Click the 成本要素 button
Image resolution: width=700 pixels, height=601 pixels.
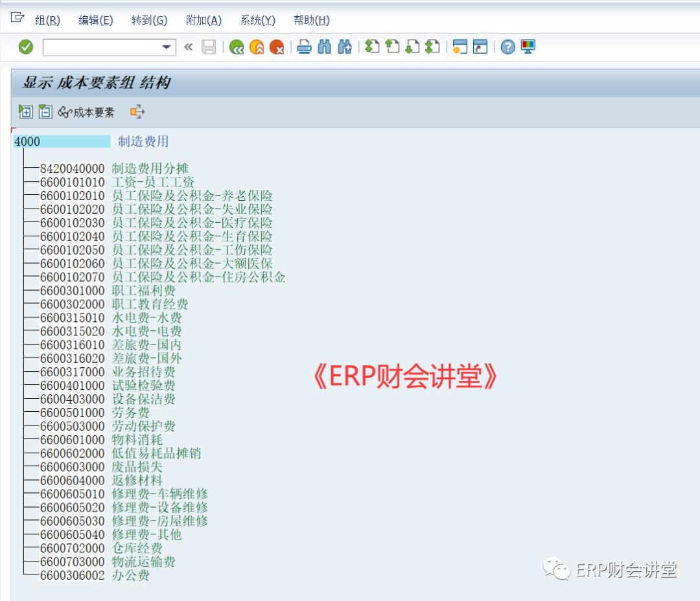tap(87, 112)
